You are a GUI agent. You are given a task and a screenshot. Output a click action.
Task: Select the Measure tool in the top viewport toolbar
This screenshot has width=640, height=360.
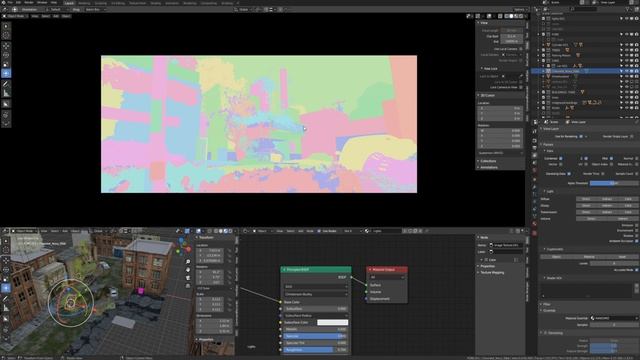click(x=6, y=93)
